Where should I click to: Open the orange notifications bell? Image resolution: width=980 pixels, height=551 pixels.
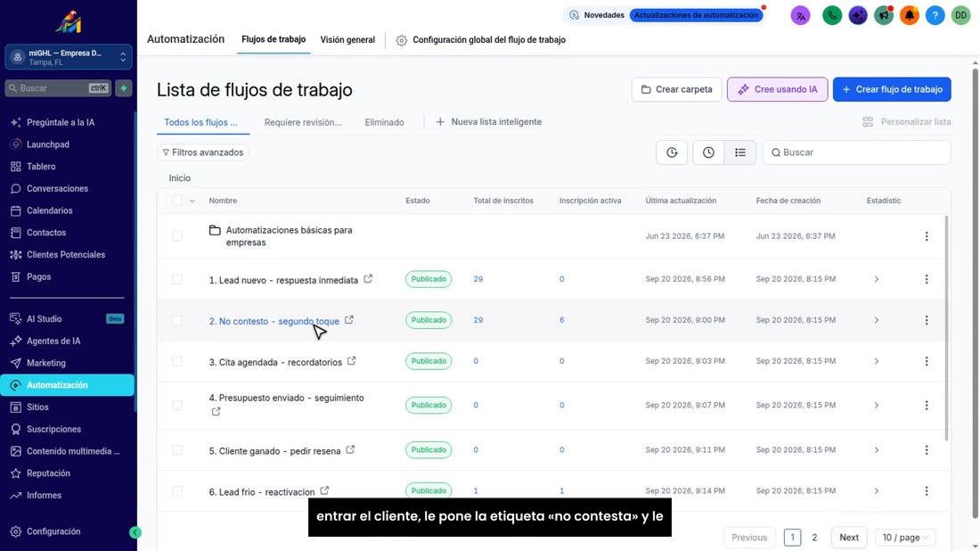(909, 15)
